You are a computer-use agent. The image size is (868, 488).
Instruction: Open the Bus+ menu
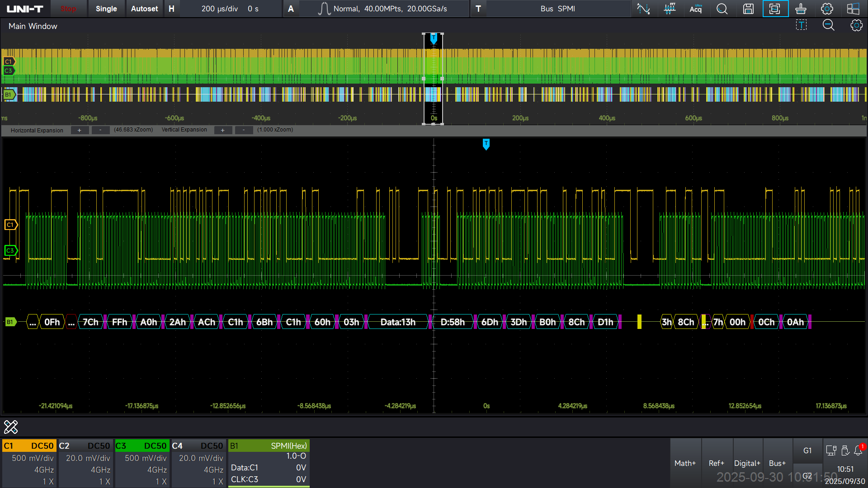click(777, 463)
